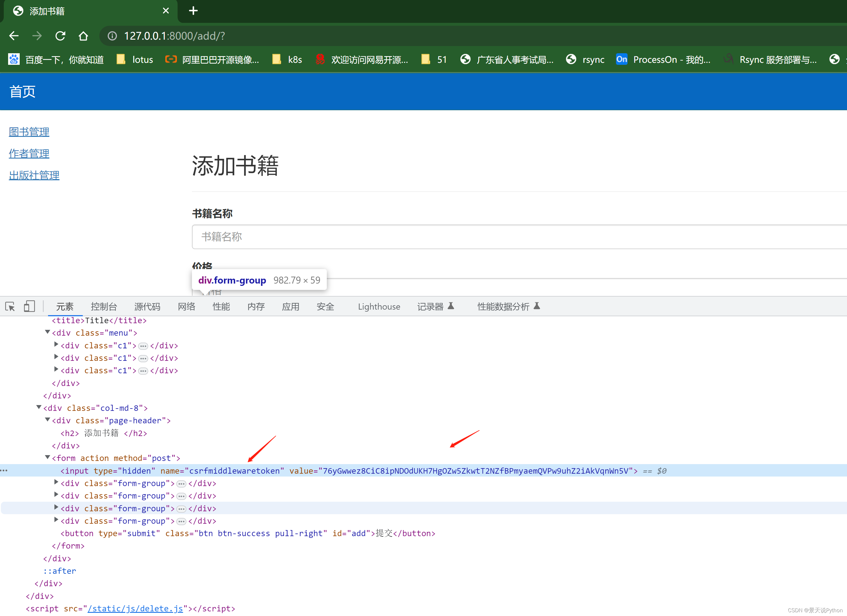Open the lotus bookmarks folder
Screen dimensions: 847x616
tap(135, 59)
